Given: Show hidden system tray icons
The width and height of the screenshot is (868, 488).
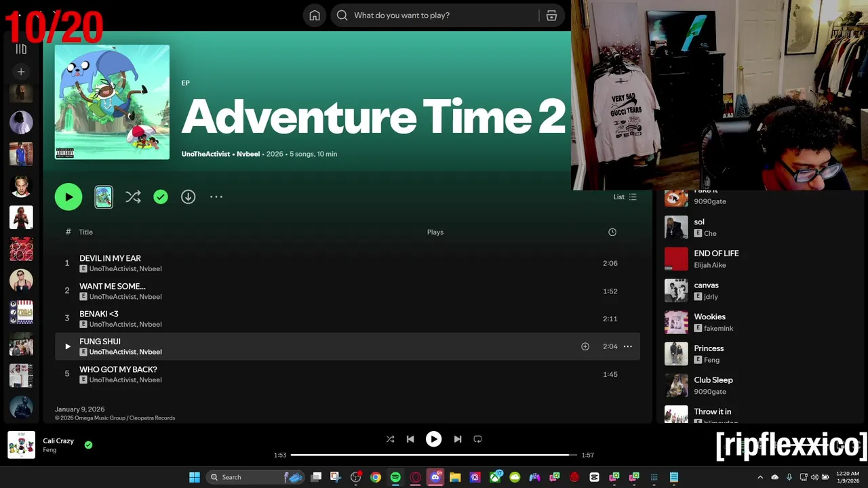Looking at the screenshot, I should (760, 477).
